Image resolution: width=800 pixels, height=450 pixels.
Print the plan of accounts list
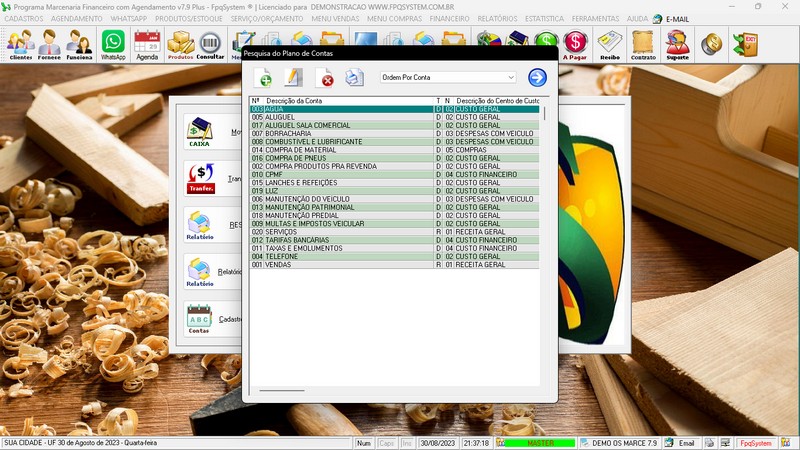pos(355,78)
